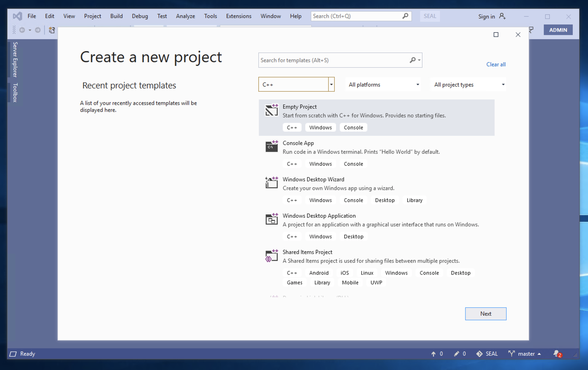Click the feedback icon left of ADMIN
This screenshot has height=370, width=588.
(x=531, y=30)
